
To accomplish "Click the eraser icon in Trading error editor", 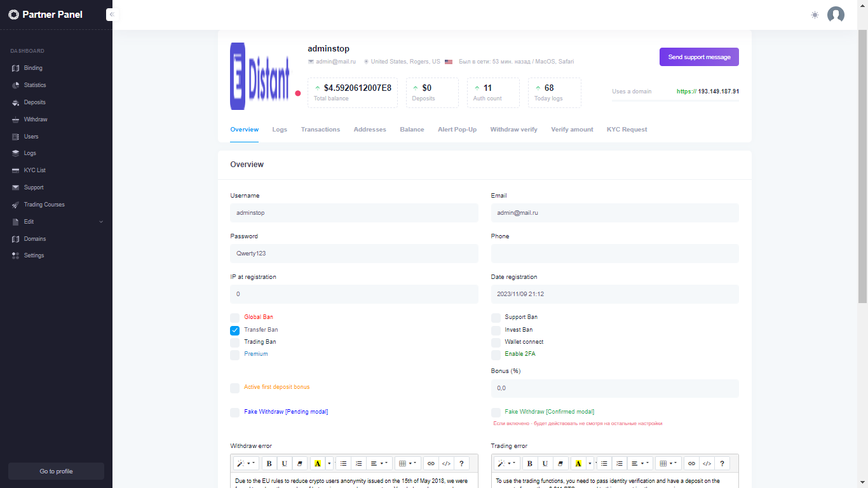I will pos(560,463).
